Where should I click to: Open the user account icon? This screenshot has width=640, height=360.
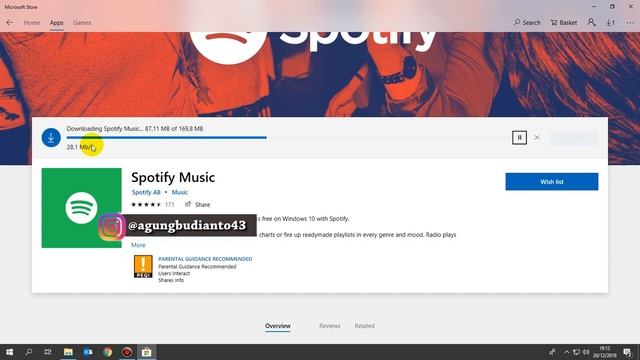coord(591,22)
